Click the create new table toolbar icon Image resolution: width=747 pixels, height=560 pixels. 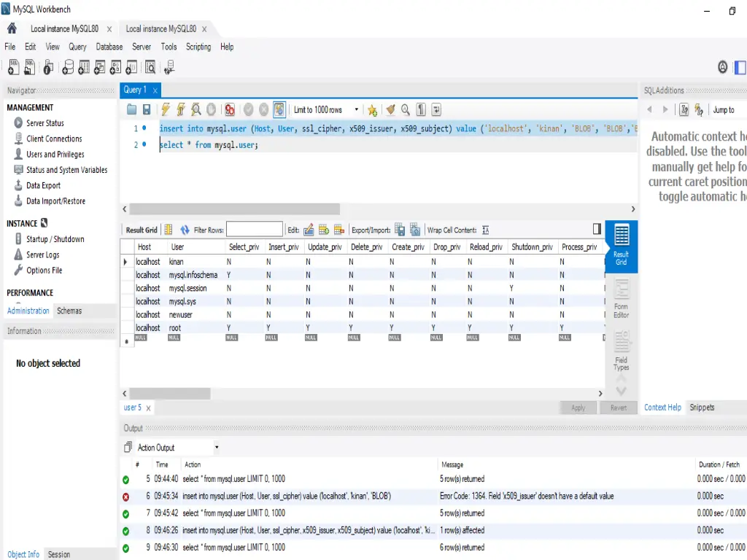[84, 67]
